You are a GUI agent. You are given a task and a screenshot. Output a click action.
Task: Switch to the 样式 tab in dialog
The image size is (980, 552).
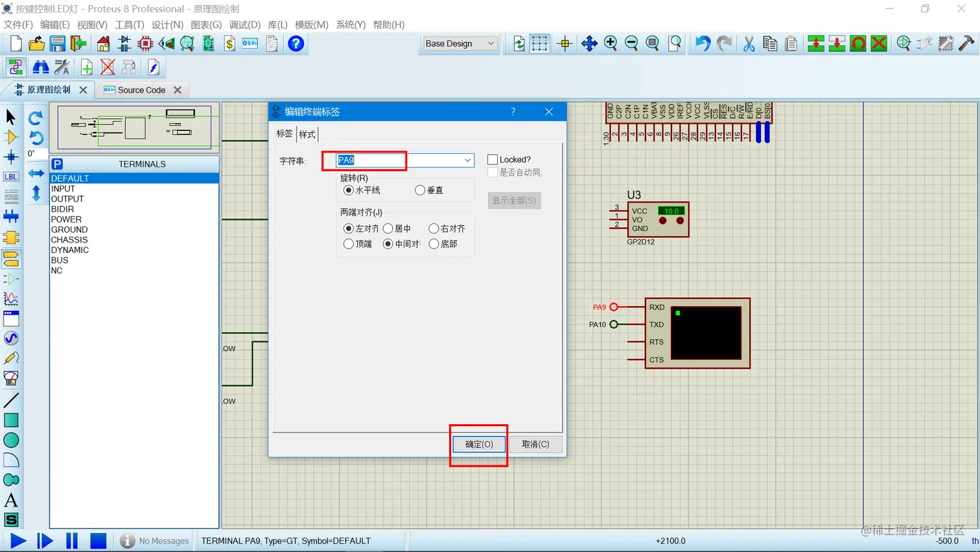tap(307, 134)
